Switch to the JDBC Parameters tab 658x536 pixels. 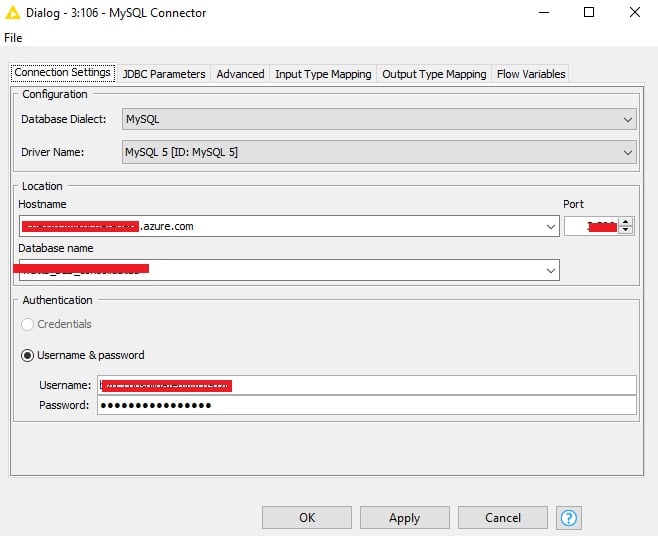click(x=164, y=74)
